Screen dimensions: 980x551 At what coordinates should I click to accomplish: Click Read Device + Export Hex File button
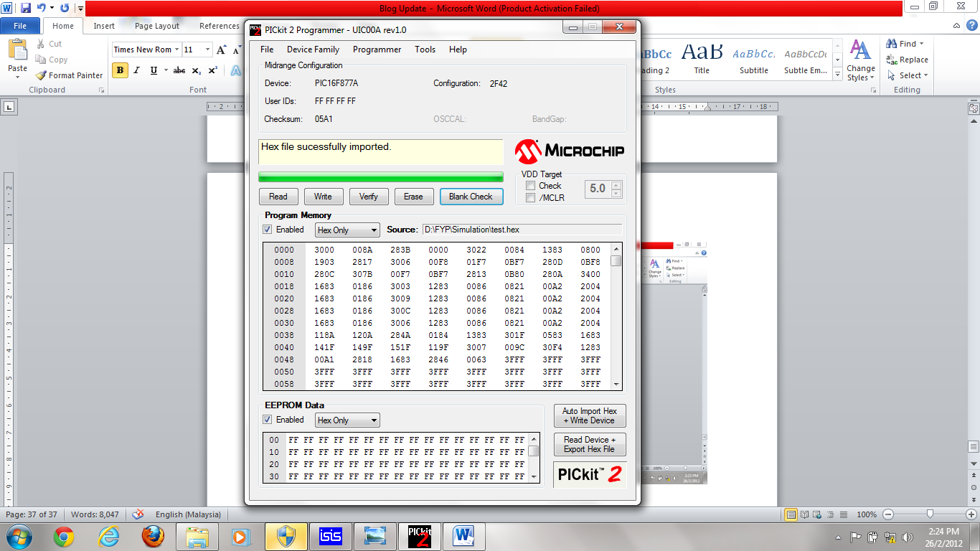[590, 445]
